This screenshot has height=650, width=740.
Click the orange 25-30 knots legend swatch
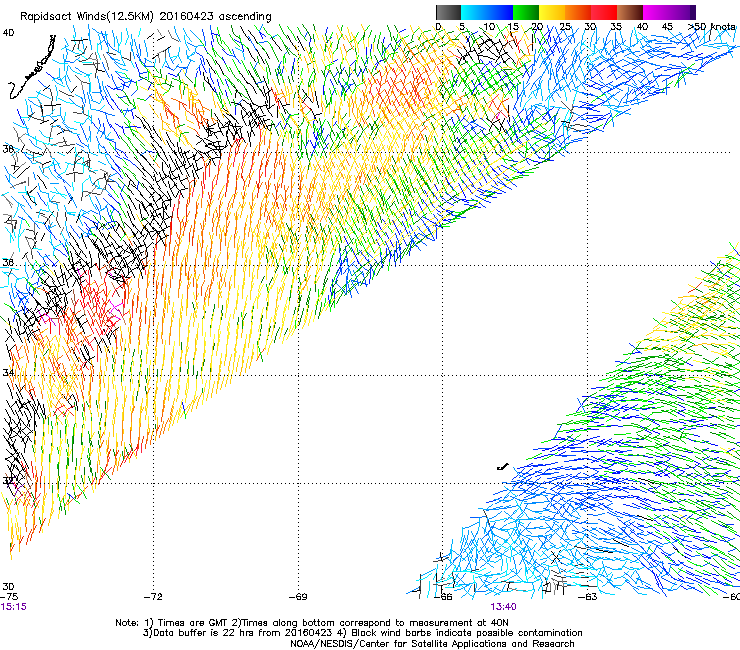click(x=578, y=12)
